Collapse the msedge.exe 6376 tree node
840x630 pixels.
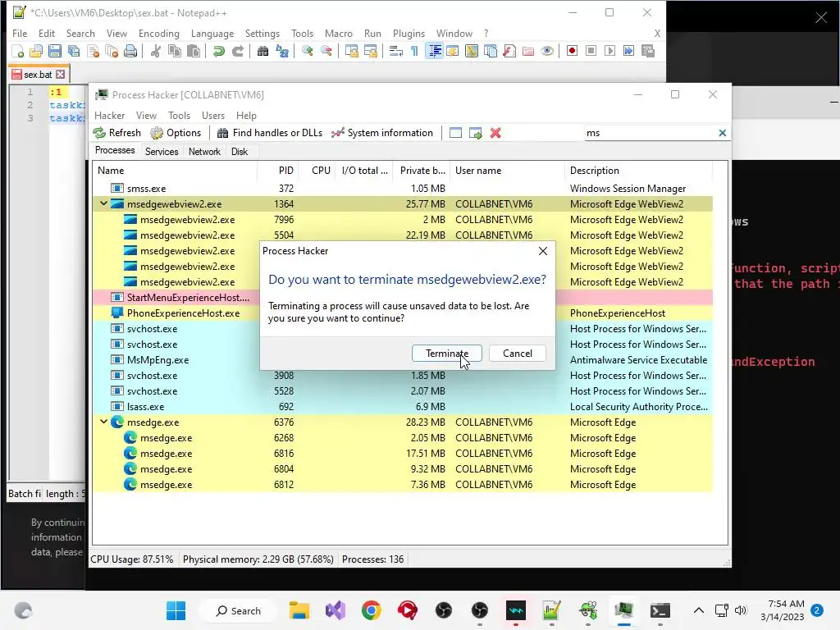pos(103,422)
